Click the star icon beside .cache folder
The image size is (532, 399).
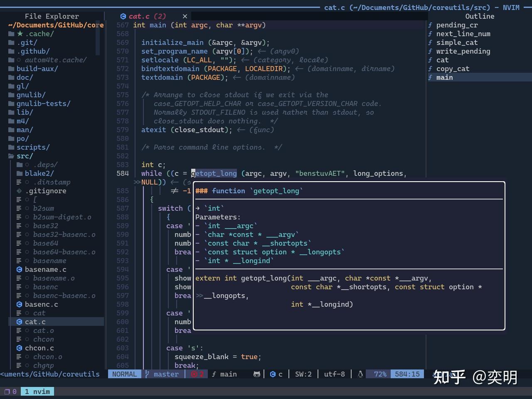pyautogui.click(x=20, y=34)
